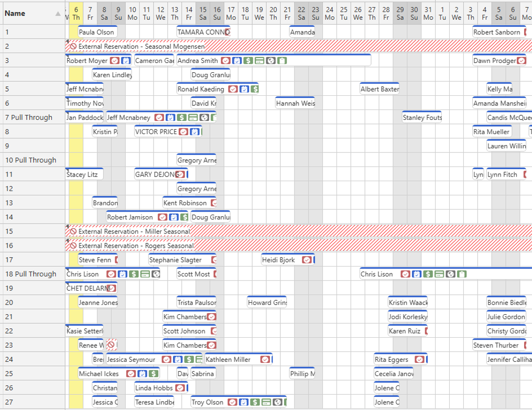Image resolution: width=532 pixels, height=410 pixels.
Task: Click the red check icon on Ronald Kaeding's reservation
Action: coord(233,89)
